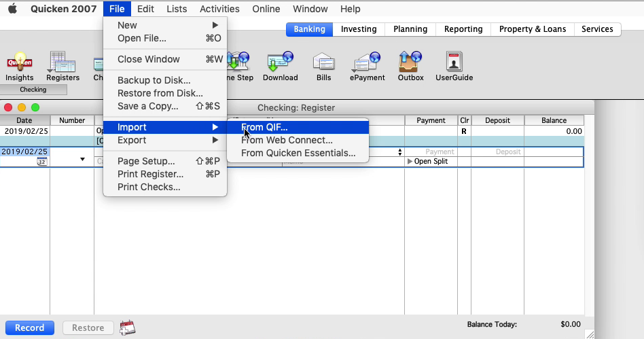Click the Clr column header

(465, 120)
